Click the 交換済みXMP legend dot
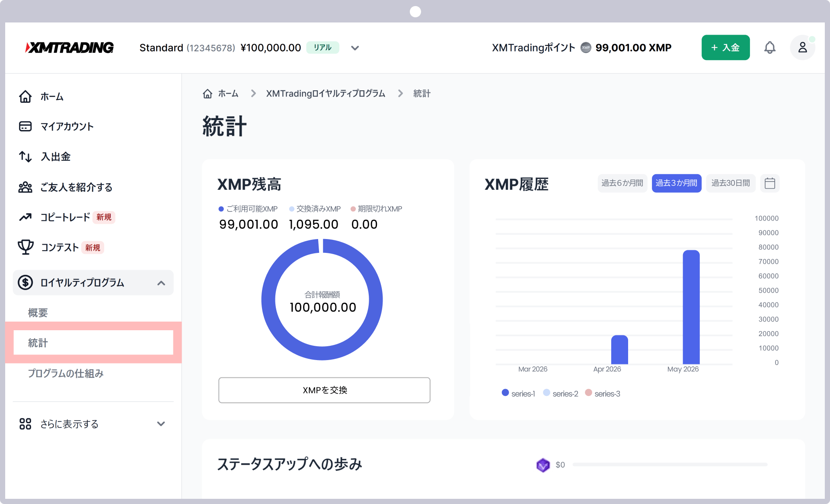830x504 pixels. click(x=291, y=209)
